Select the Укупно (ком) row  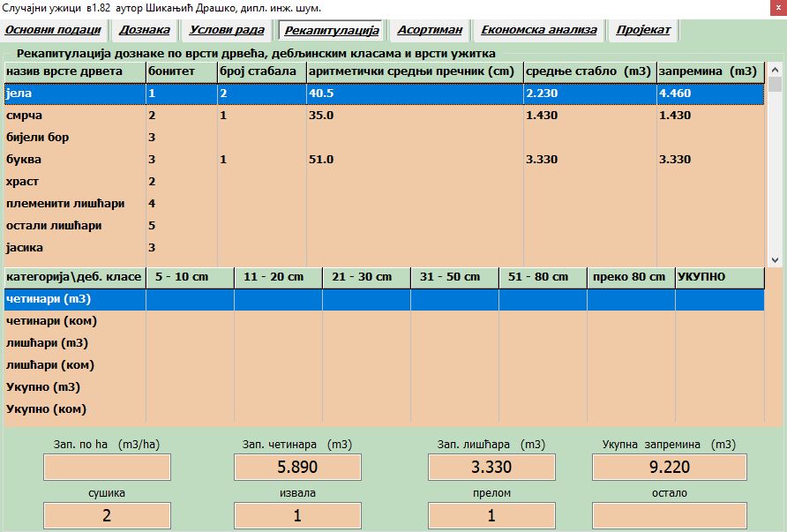pyautogui.click(x=385, y=409)
